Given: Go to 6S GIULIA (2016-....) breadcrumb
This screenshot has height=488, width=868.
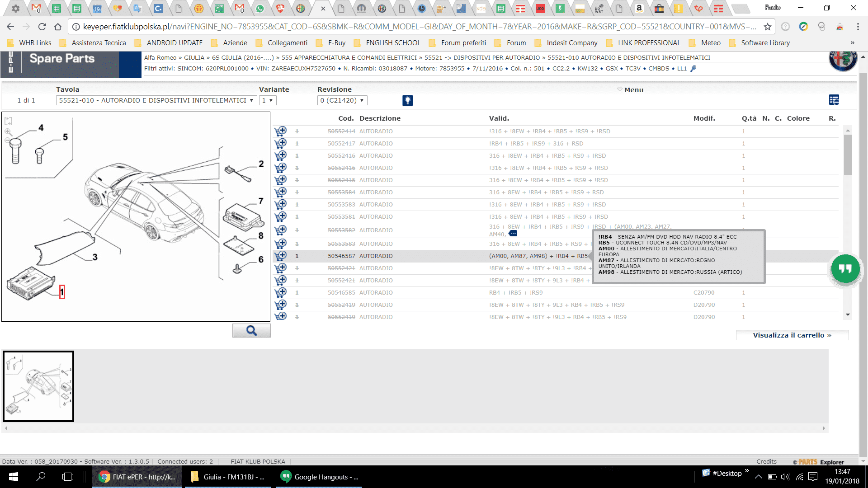Looking at the screenshot, I should 243,57.
